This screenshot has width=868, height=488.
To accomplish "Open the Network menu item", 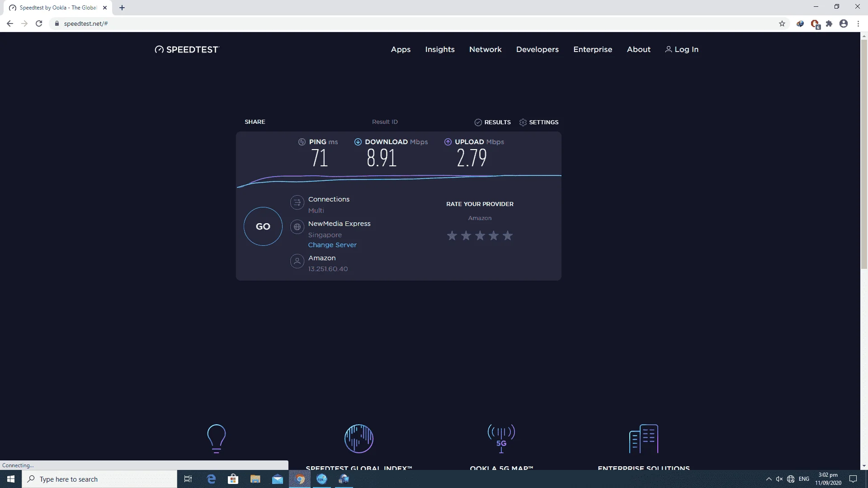I will (x=485, y=49).
